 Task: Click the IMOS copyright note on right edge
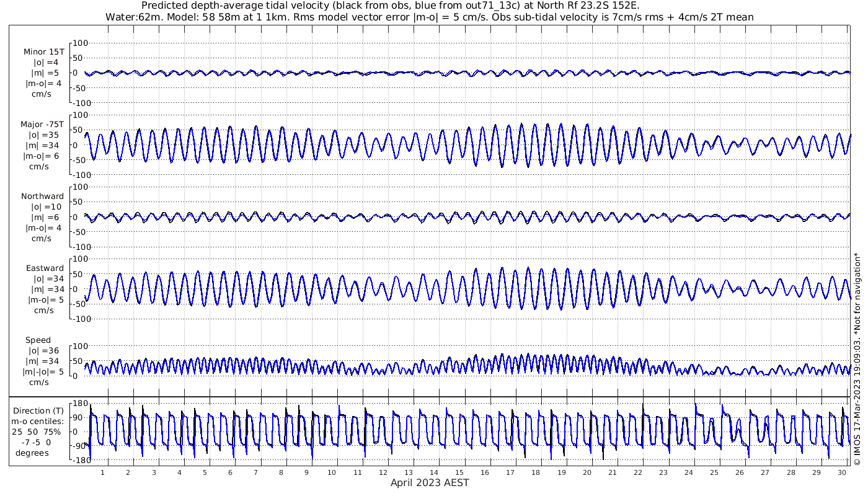pos(858,358)
